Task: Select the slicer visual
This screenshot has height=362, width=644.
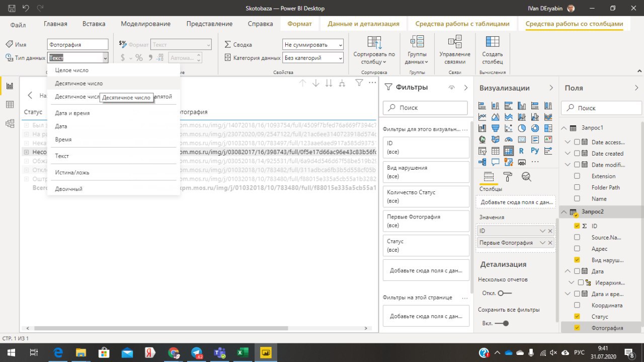Action: click(x=482, y=151)
